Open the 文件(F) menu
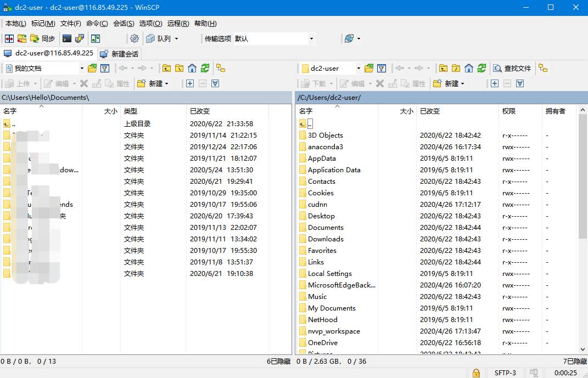 click(x=70, y=24)
